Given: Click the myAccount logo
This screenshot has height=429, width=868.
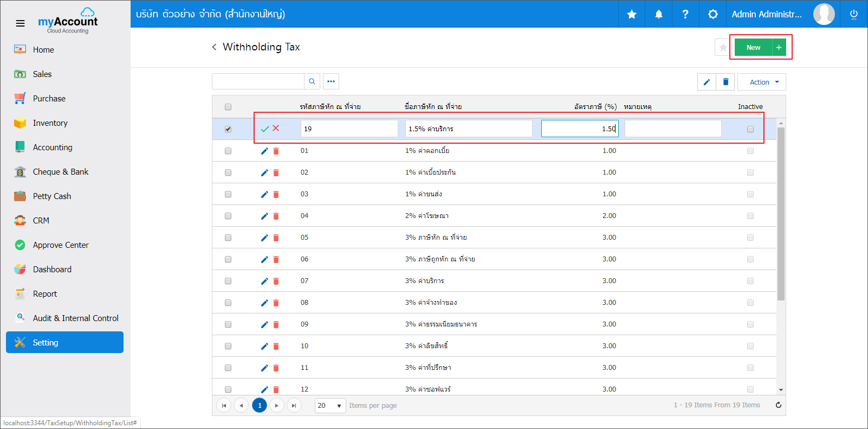Looking at the screenshot, I should point(68,21).
